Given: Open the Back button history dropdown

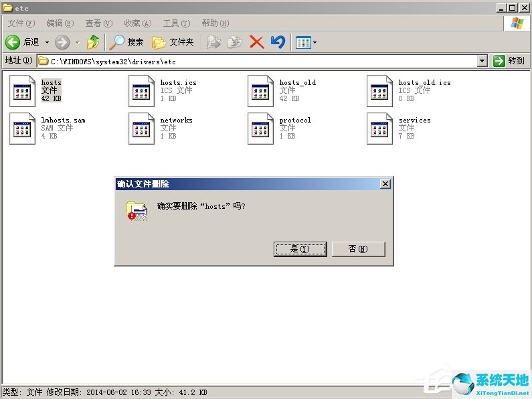Looking at the screenshot, I should click(x=47, y=42).
